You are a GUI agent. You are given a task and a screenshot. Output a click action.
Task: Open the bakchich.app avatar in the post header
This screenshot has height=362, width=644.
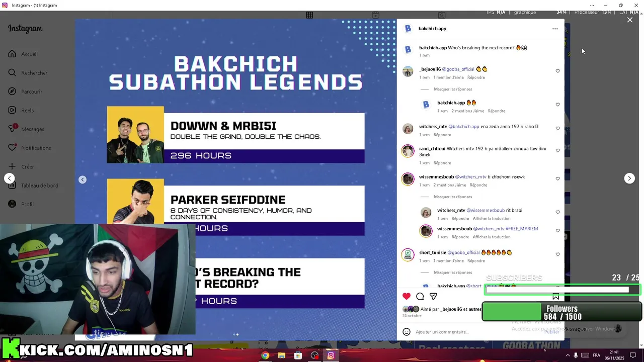pos(408,29)
